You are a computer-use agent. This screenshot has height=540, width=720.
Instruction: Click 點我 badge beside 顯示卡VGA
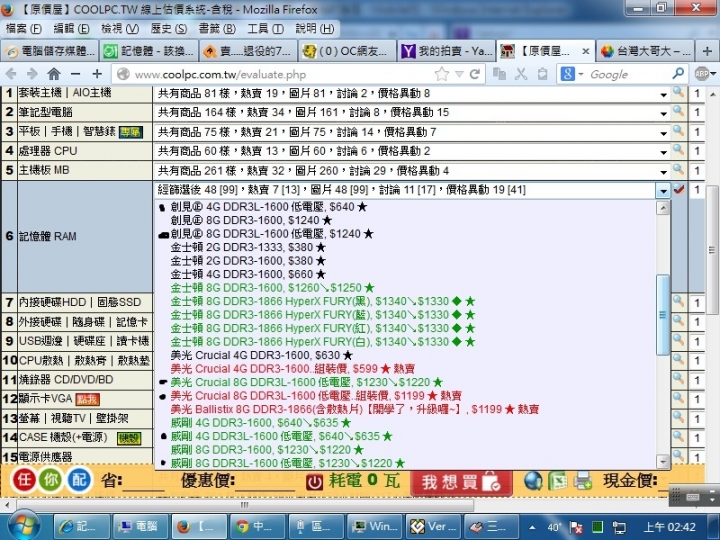[87, 399]
